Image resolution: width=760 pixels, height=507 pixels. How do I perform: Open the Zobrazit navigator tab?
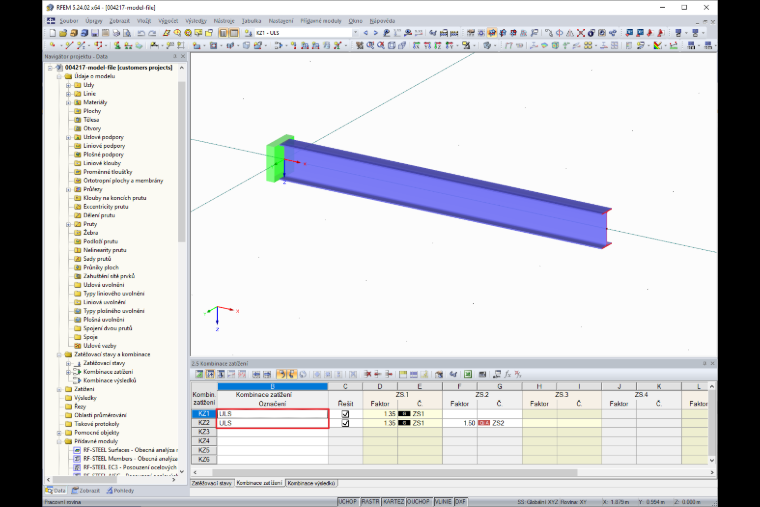tap(86, 491)
